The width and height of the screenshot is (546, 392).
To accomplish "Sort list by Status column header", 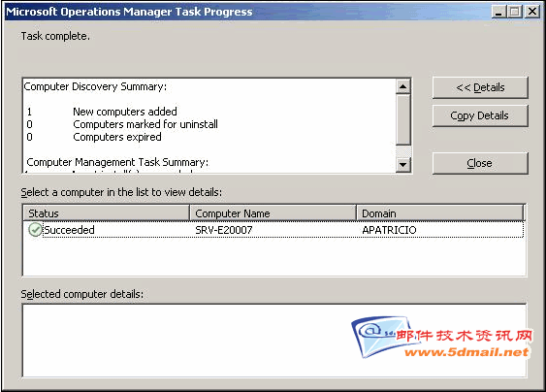I will tap(107, 212).
